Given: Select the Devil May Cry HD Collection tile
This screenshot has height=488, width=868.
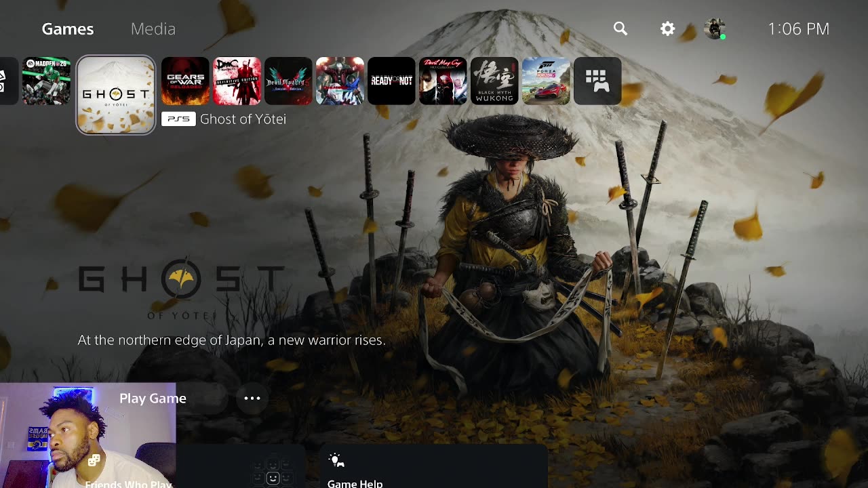Looking at the screenshot, I should (x=443, y=81).
